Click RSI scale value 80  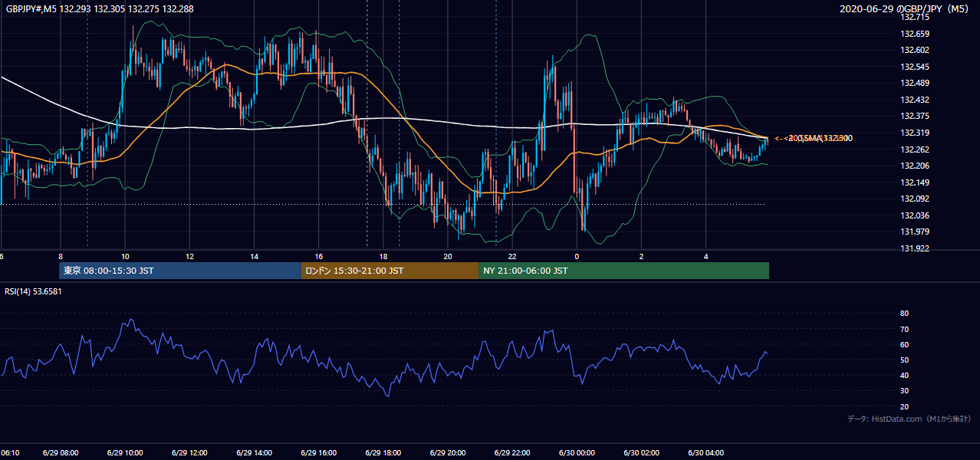[904, 314]
